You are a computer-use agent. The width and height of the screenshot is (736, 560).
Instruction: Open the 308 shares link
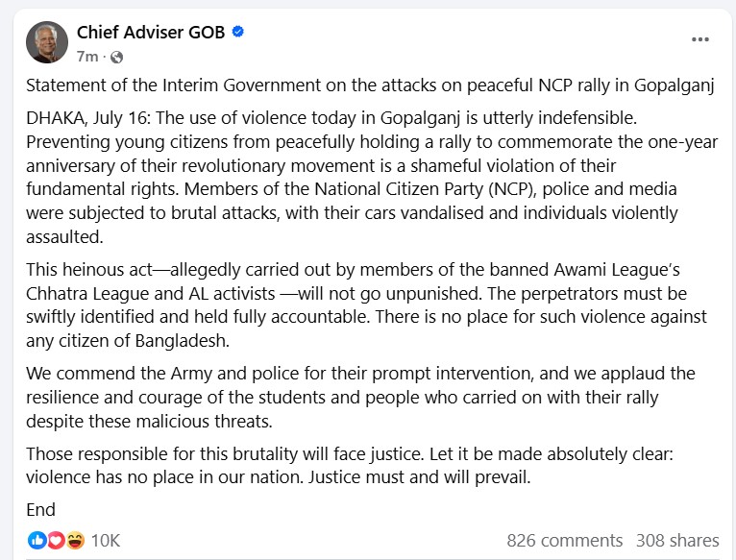677,540
